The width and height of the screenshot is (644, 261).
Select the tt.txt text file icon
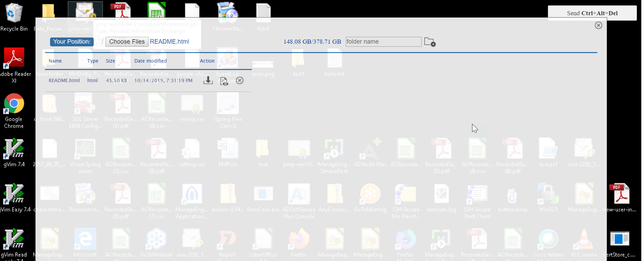263,17
